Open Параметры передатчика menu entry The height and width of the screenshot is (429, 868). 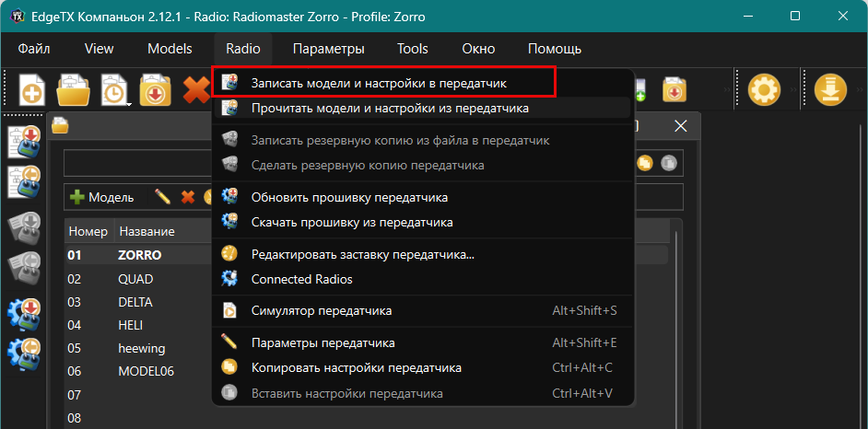tap(424, 342)
